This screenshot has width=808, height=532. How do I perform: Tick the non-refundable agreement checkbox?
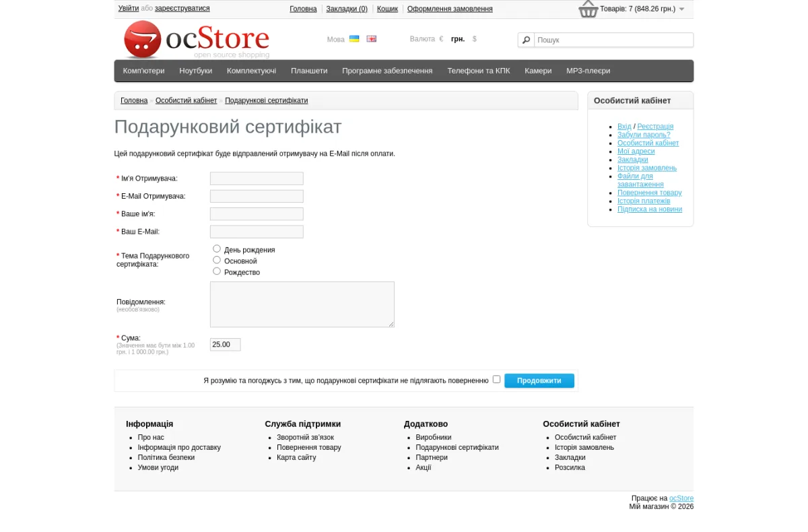pos(496,379)
